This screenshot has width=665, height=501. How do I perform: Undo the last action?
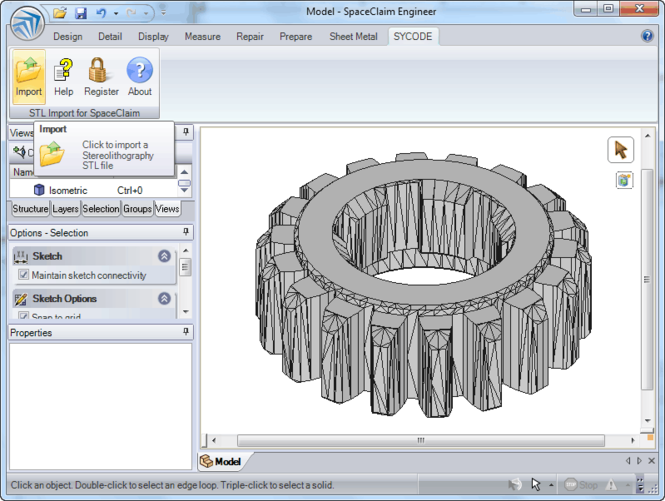pos(101,13)
